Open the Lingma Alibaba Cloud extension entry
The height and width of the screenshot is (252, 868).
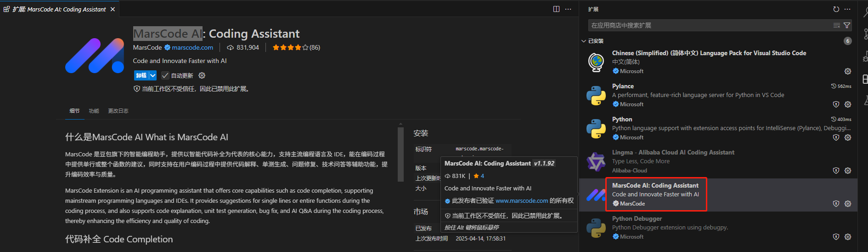click(x=718, y=161)
